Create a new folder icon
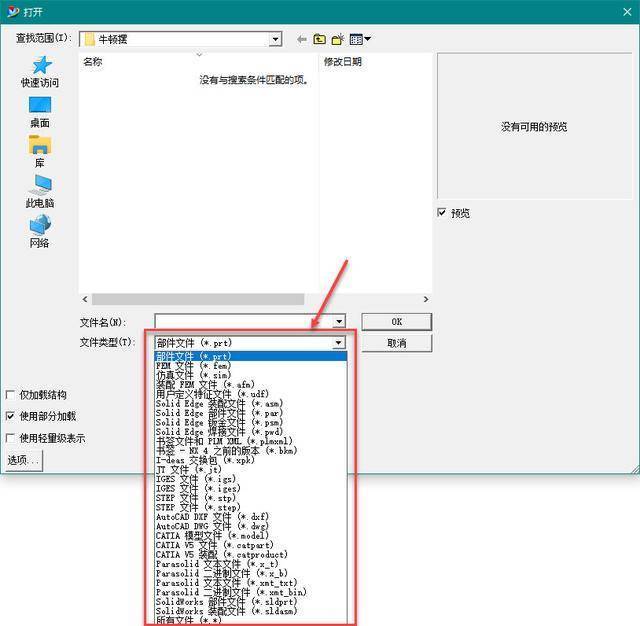Screen dimensions: 640x626 (338, 39)
